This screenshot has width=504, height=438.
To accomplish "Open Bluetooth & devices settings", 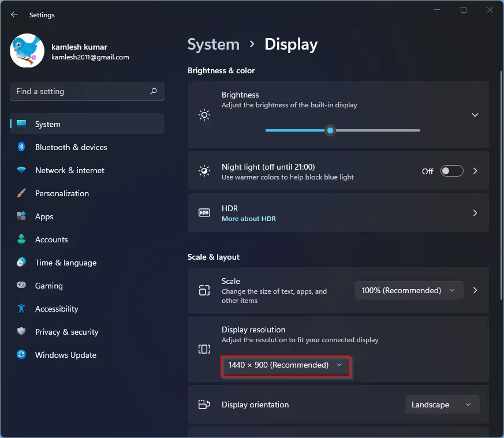I will tap(87, 147).
